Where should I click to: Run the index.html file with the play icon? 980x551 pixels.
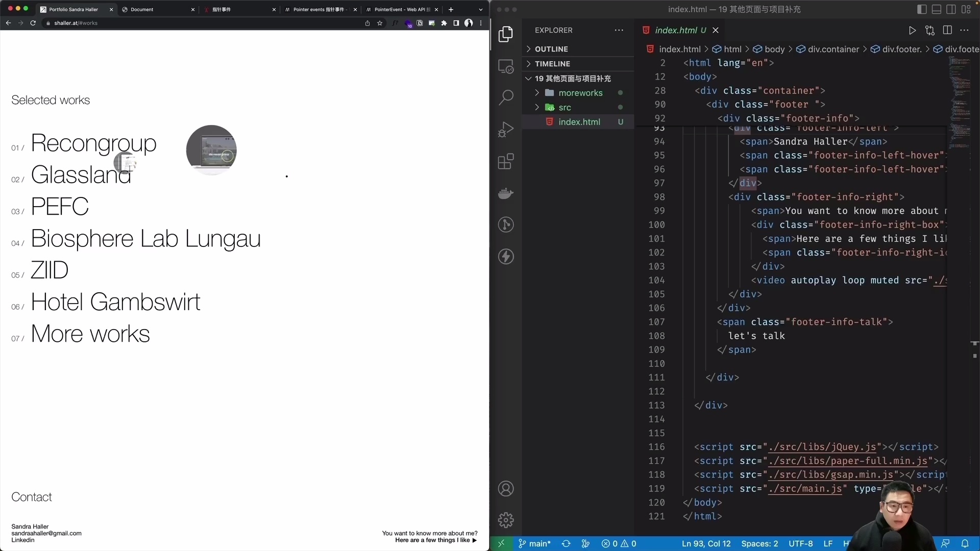(912, 30)
